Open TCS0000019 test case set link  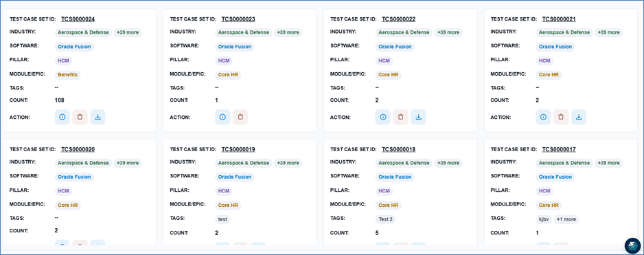[x=238, y=149]
